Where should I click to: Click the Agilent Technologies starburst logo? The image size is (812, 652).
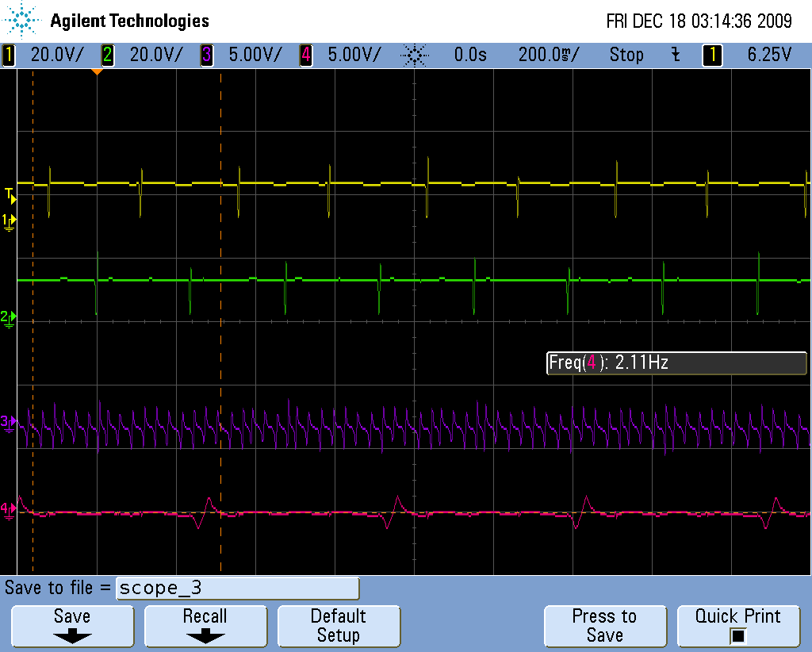pos(22,21)
